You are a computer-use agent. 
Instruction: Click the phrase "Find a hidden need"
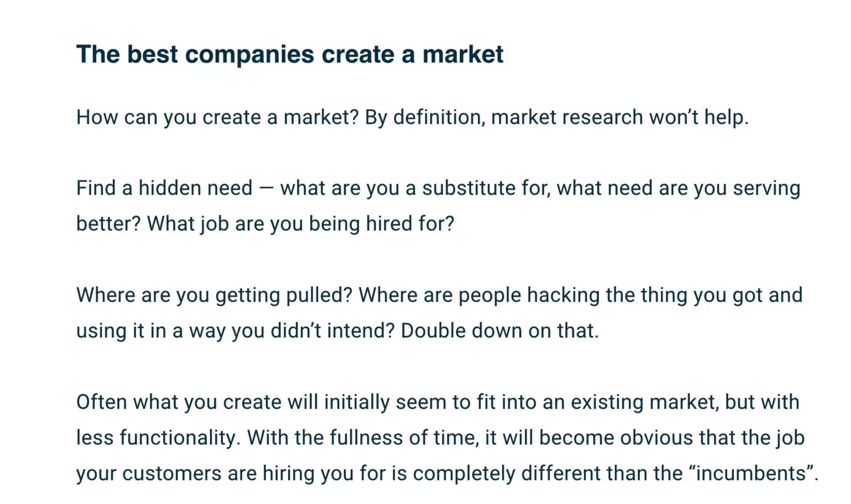pyautogui.click(x=164, y=188)
